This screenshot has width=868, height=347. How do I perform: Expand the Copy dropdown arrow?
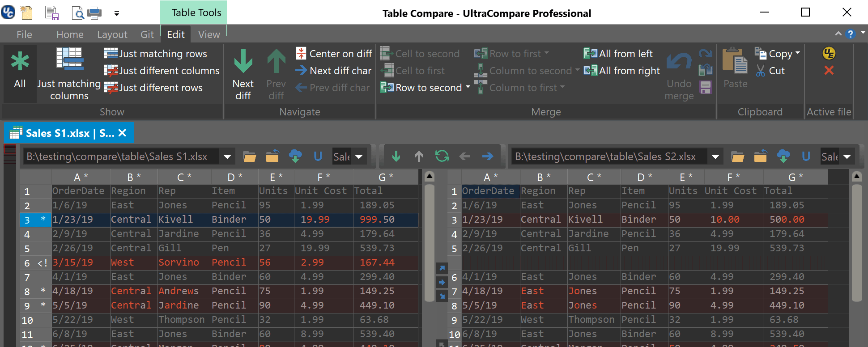798,53
